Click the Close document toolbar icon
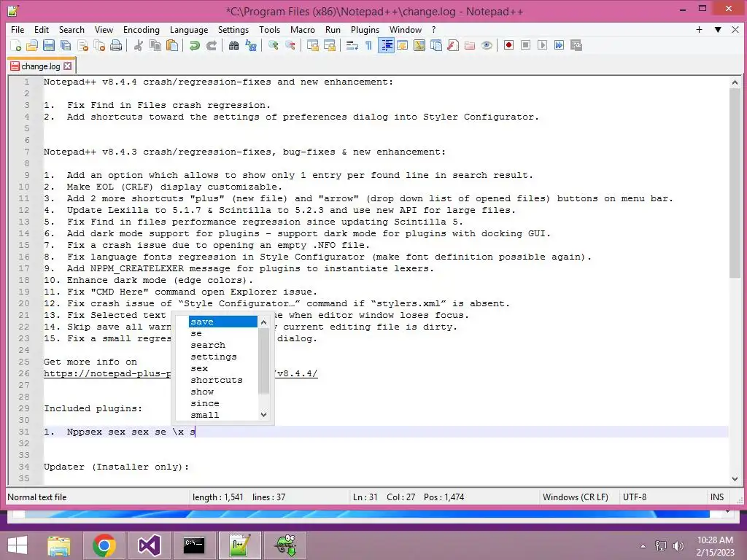Screen dimensions: 747x560 pyautogui.click(x=83, y=45)
